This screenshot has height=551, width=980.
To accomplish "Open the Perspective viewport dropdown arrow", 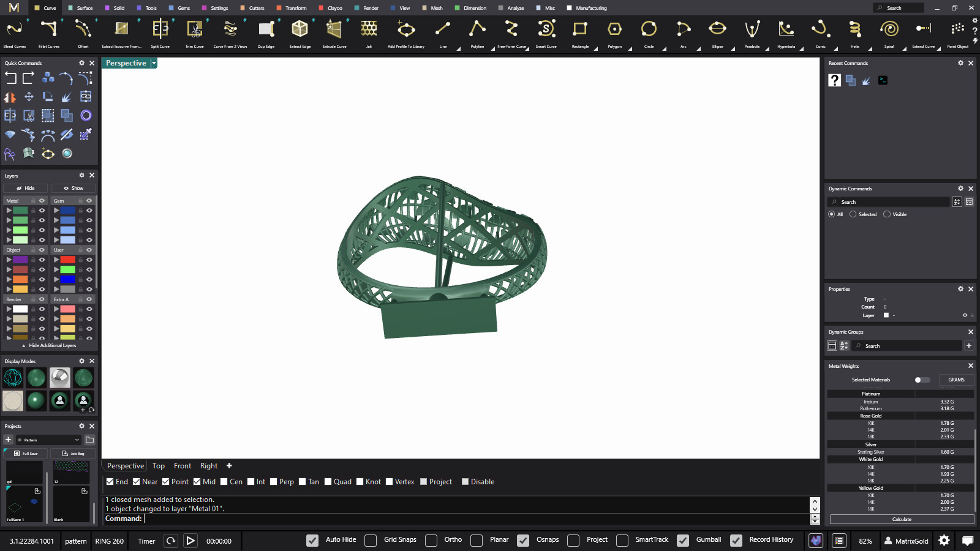I will point(154,63).
